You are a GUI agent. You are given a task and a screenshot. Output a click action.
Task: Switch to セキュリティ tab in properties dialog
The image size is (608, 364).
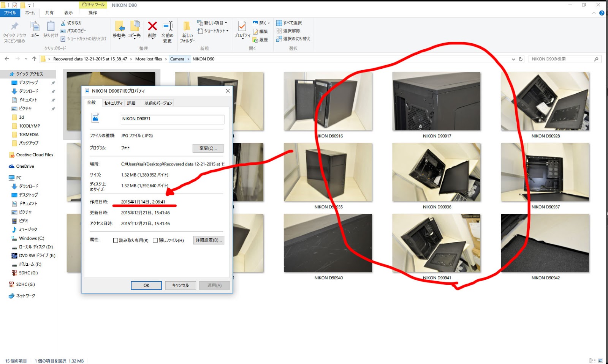click(113, 103)
